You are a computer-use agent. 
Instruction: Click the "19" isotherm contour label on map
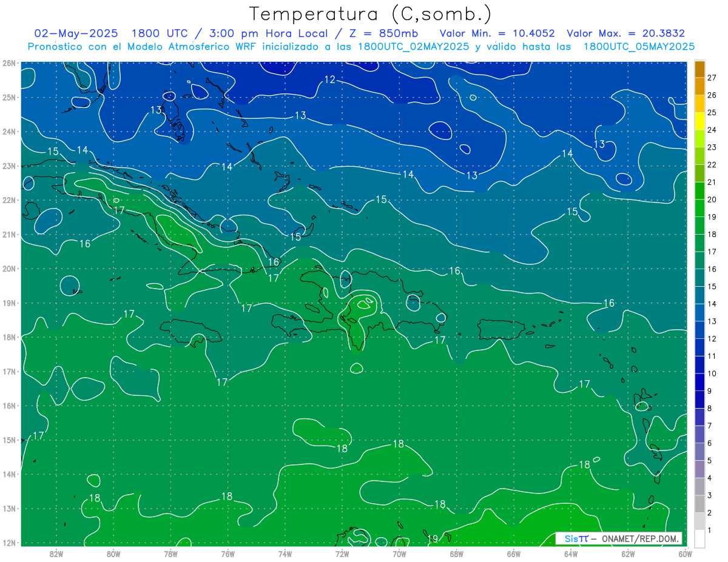coord(433,538)
